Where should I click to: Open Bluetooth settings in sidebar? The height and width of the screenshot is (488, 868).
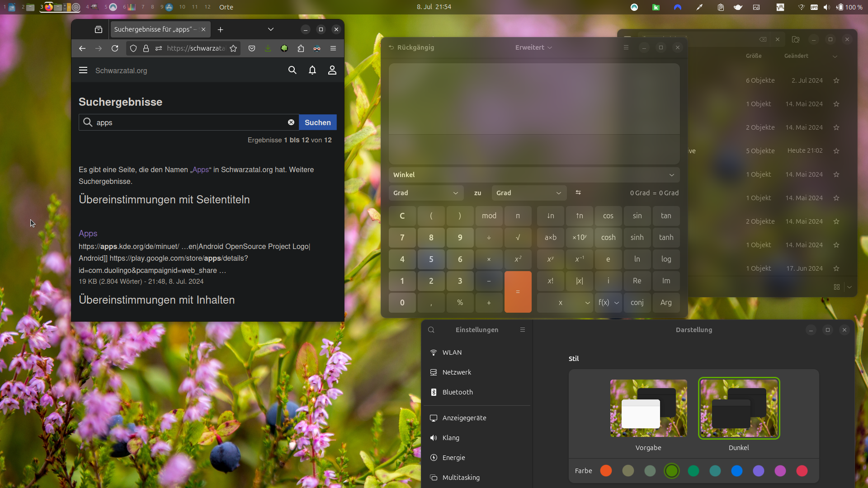pos(458,392)
